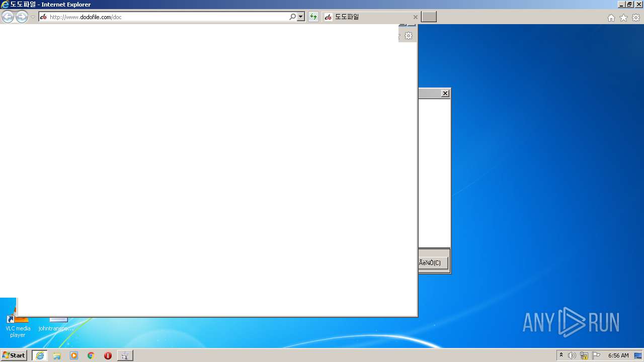
Task: Click the gear icon in the page corner
Action: (409, 36)
